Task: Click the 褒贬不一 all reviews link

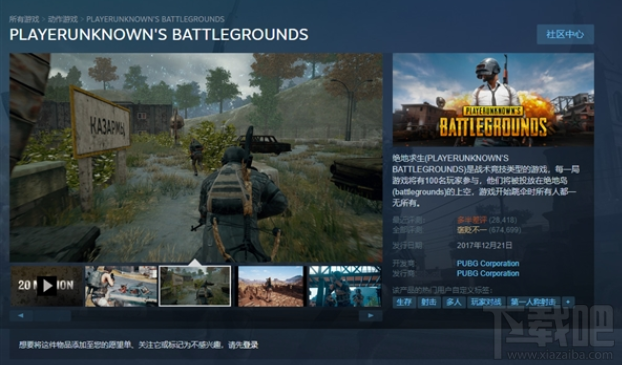Action: [472, 230]
